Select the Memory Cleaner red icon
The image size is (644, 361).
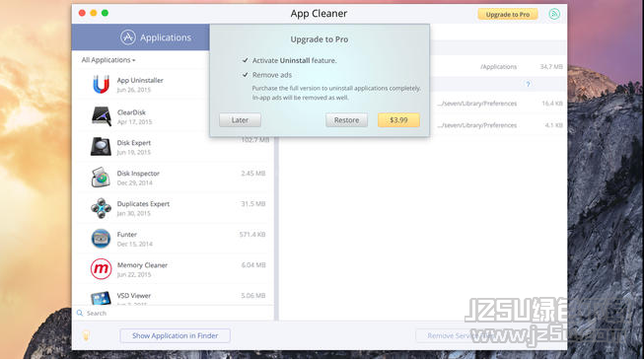click(101, 269)
